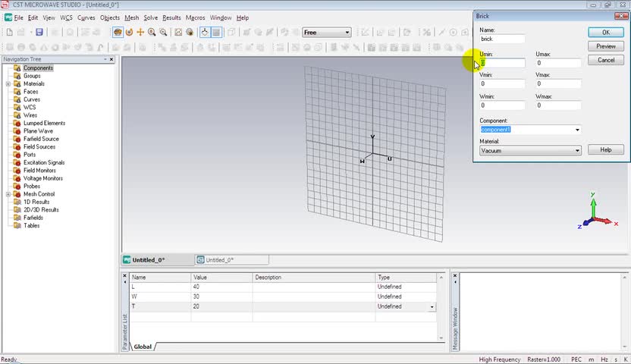Image resolution: width=631 pixels, height=364 pixels.
Task: Toggle the working plane display button
Action: coord(205,32)
